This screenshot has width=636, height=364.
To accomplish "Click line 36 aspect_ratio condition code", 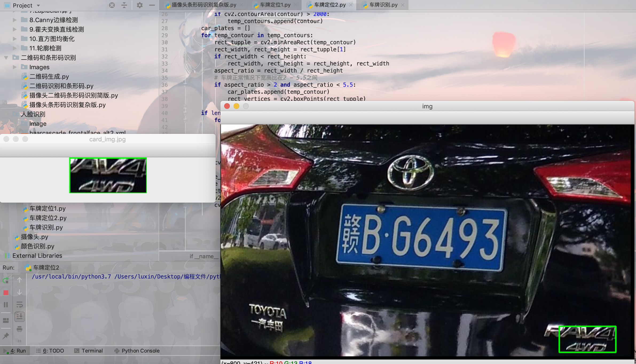I will [x=285, y=85].
